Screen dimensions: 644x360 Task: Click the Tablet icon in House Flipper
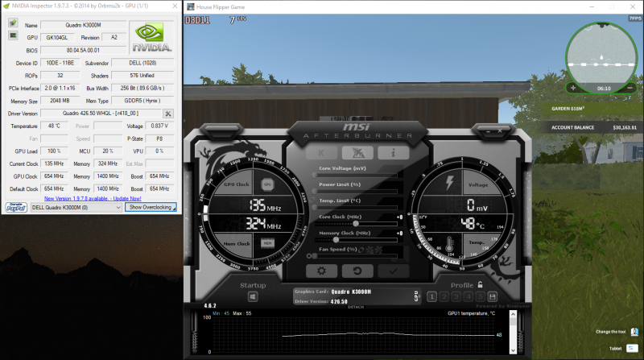click(632, 349)
